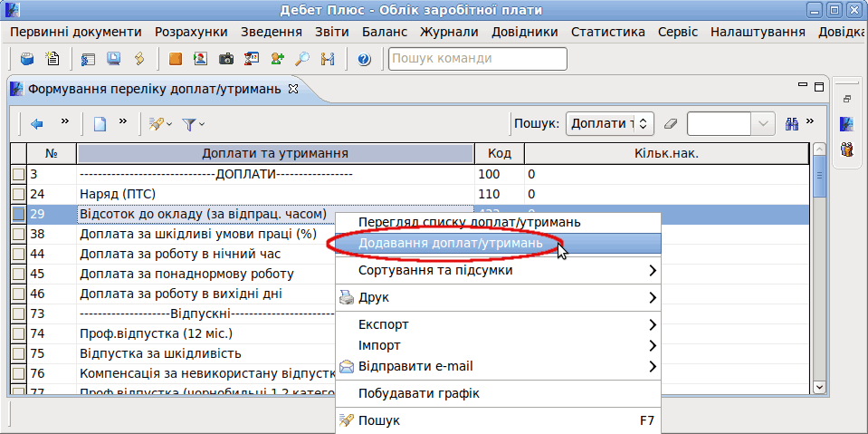Click the magnifying glass toolbar icon

coord(302,59)
